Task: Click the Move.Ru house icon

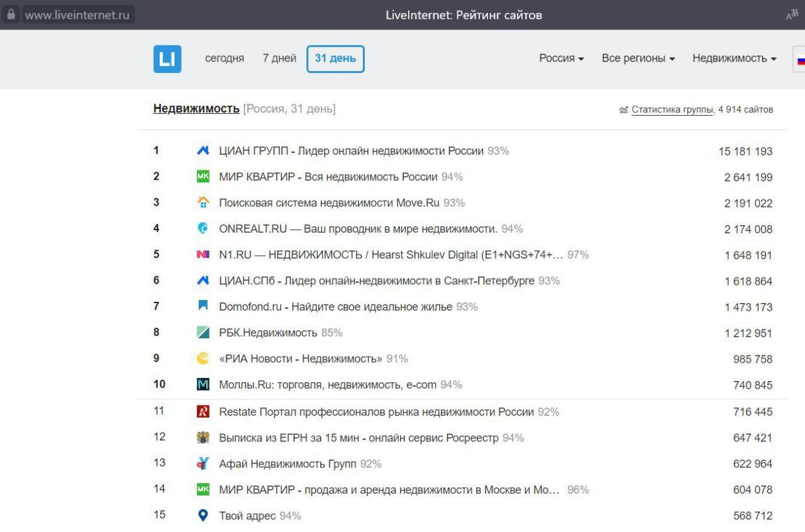Action: (203, 202)
